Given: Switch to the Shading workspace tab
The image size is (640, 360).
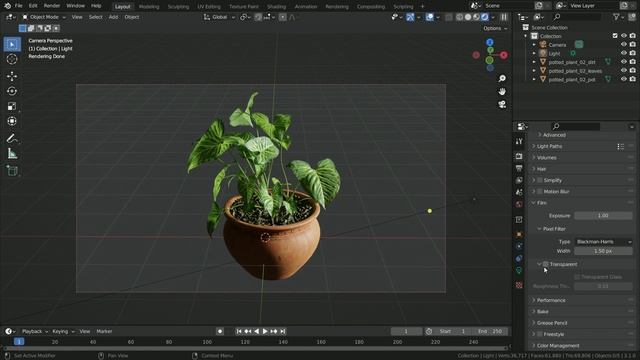Looking at the screenshot, I should (x=276, y=7).
